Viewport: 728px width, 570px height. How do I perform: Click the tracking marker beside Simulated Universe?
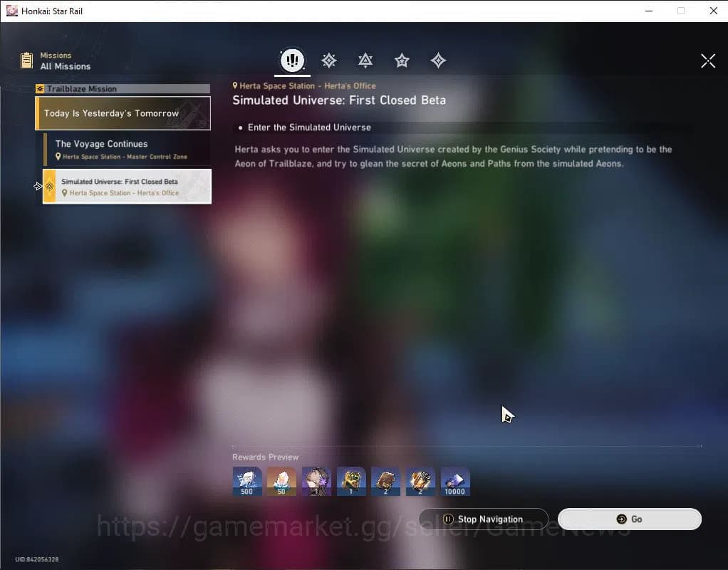39,187
